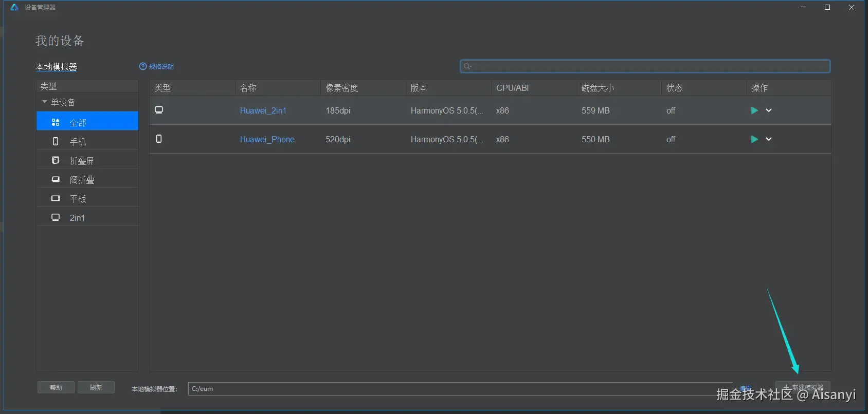This screenshot has width=868, height=414.
Task: Click the 550 MB disk size cell
Action: [595, 139]
